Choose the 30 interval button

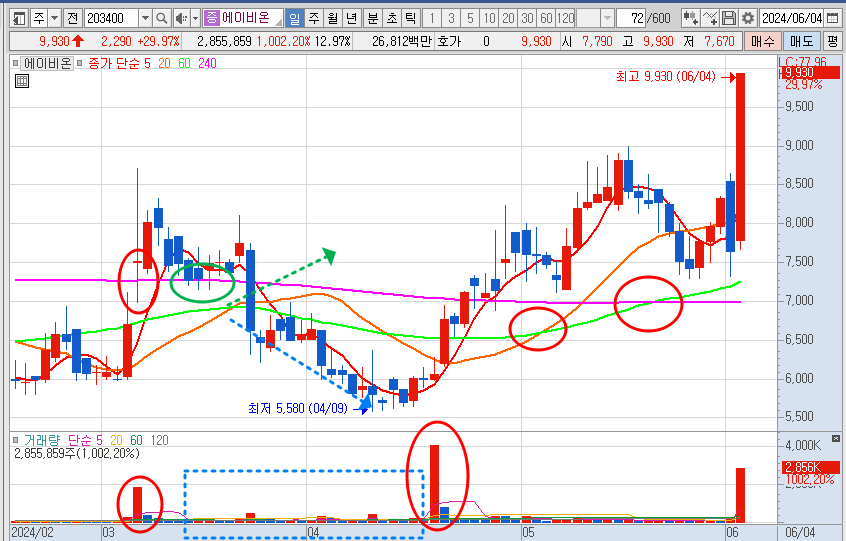coord(527,18)
